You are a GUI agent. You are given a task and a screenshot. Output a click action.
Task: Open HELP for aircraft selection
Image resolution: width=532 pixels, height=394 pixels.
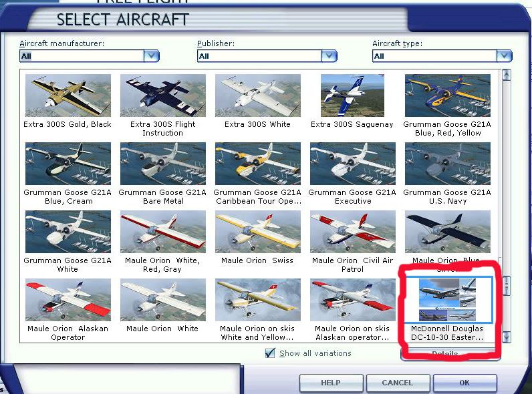pyautogui.click(x=330, y=383)
